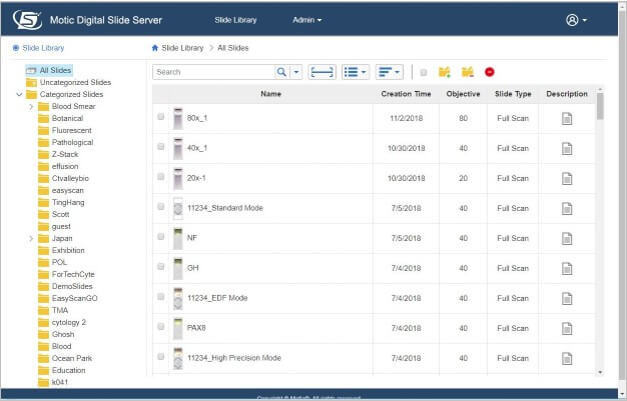
Task: Open the sort order dropdown
Action: [x=390, y=72]
